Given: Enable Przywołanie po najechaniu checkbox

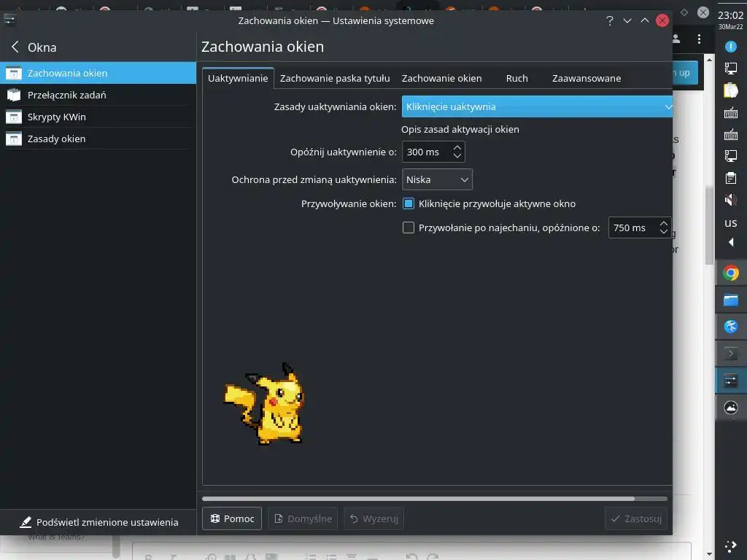Looking at the screenshot, I should [409, 227].
